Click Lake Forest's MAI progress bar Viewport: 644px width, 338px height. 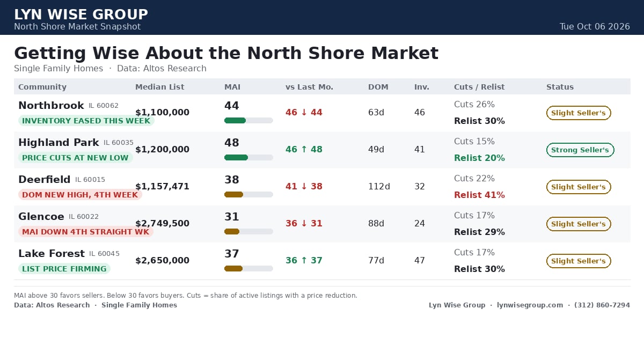pos(248,269)
